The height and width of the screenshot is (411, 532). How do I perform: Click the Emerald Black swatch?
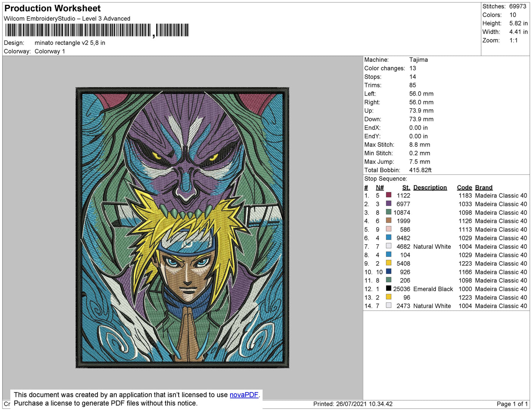388,288
